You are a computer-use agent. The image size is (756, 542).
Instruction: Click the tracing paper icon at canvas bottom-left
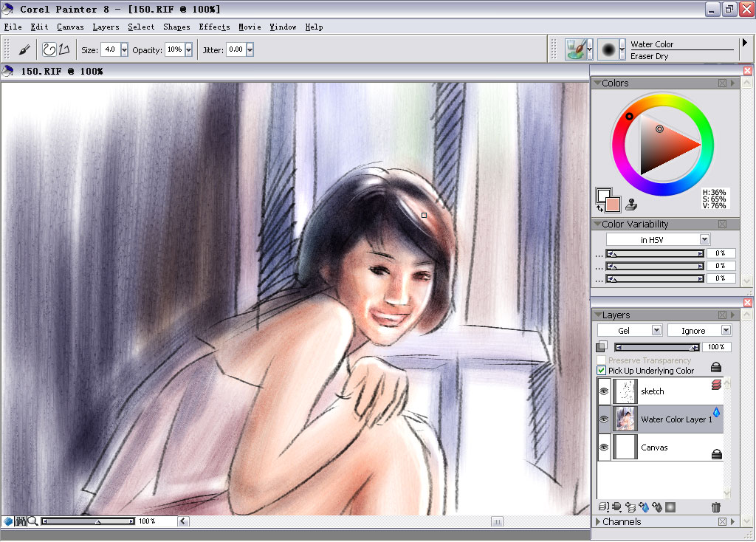click(8, 521)
